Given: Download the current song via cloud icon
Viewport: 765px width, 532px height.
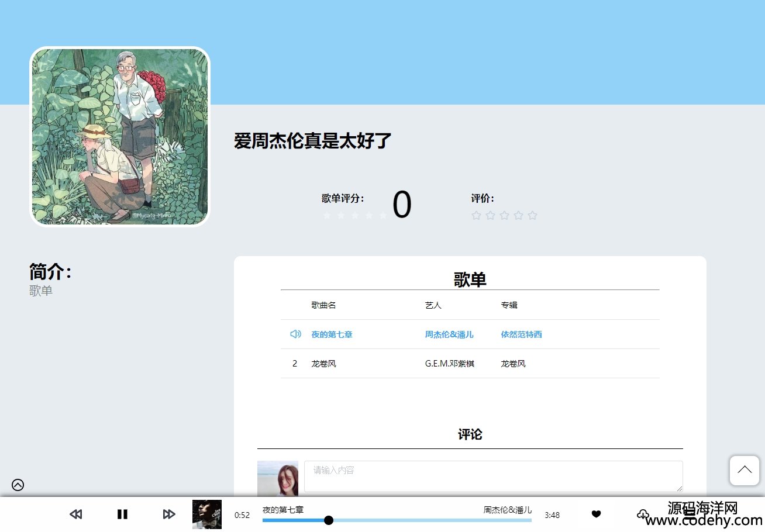Looking at the screenshot, I should coord(643,514).
